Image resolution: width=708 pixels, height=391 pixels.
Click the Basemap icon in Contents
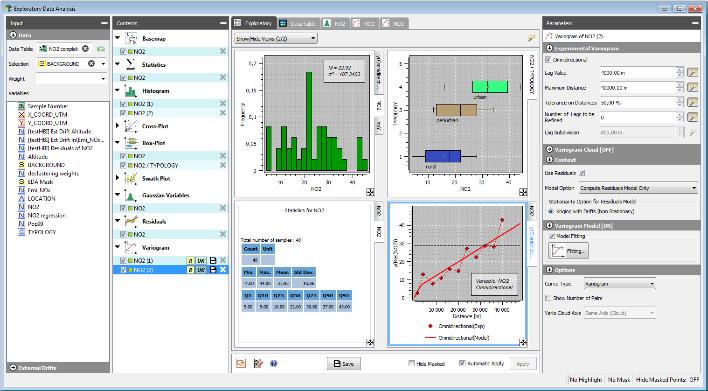pos(131,39)
